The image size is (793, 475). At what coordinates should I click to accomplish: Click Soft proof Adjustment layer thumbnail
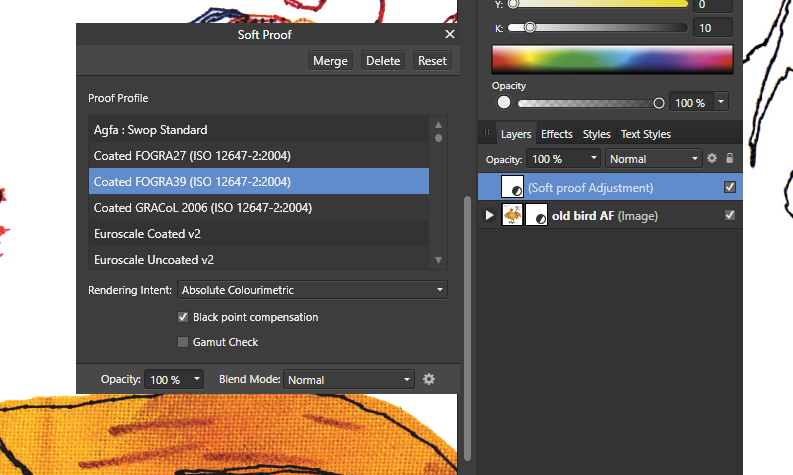[512, 187]
